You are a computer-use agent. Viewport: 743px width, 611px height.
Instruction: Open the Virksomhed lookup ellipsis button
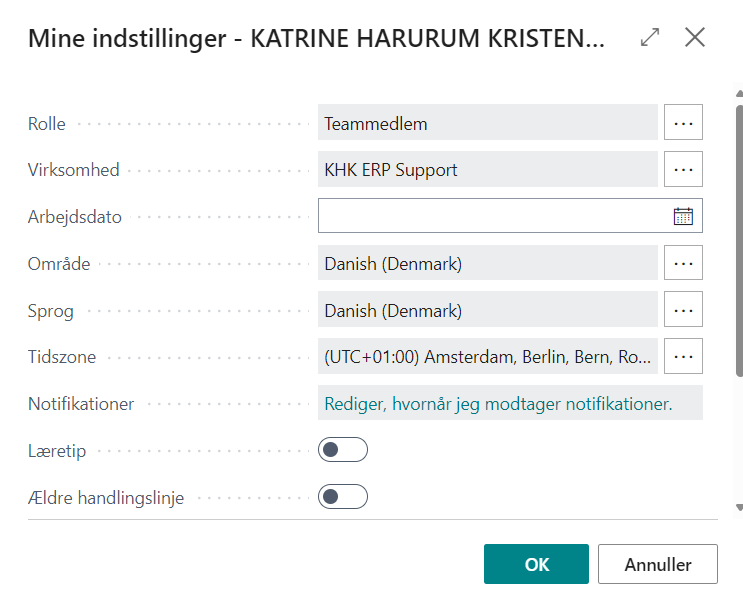point(683,170)
